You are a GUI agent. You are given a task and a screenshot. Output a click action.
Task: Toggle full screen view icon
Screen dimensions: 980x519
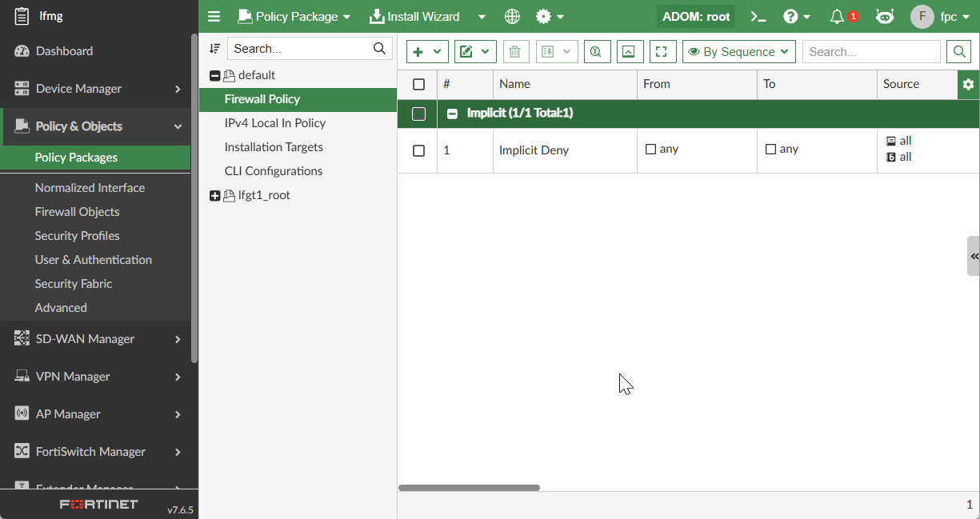[x=662, y=52]
